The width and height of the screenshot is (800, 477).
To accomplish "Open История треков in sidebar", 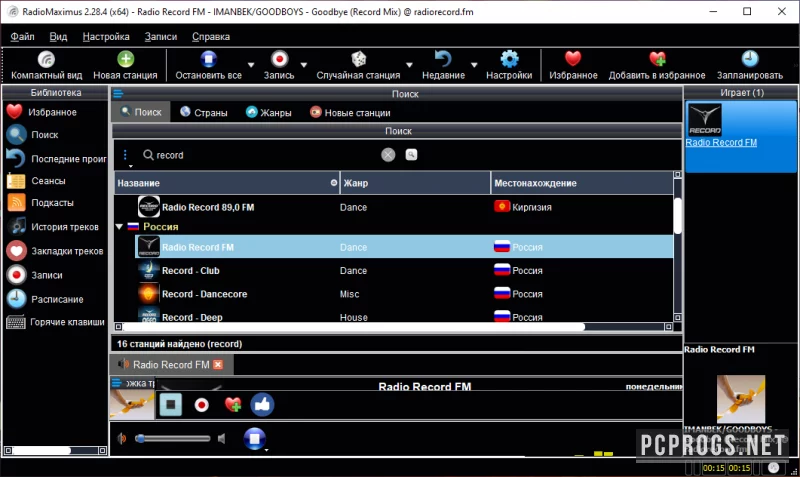I will [53, 227].
